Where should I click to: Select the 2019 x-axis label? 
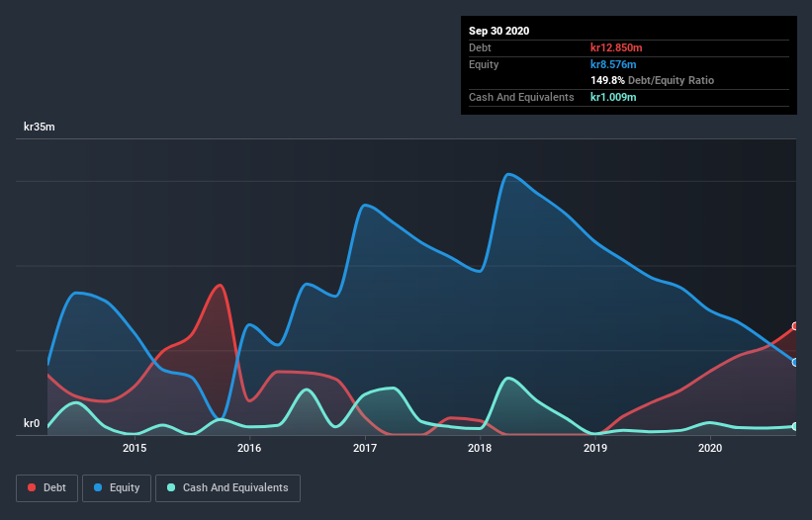[x=595, y=448]
